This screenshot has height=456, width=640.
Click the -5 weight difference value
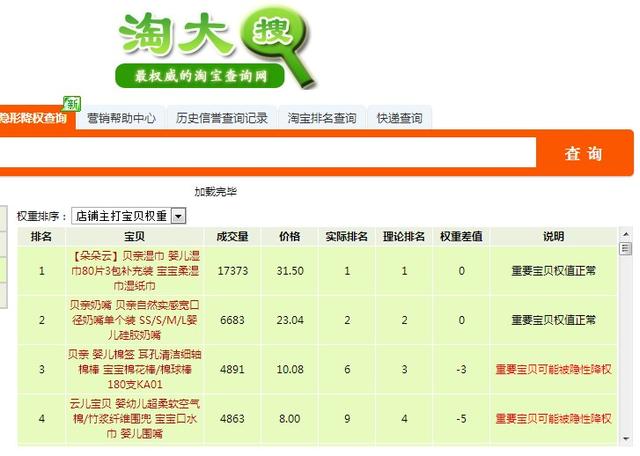point(461,418)
